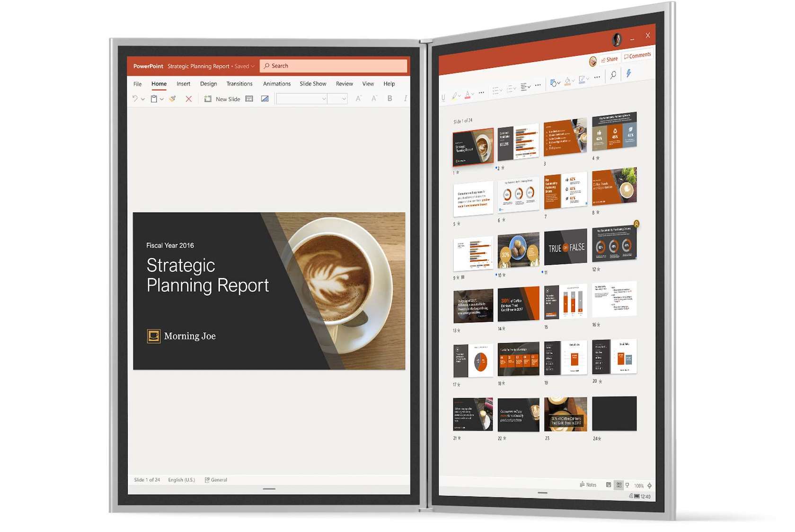Select the TRUE or FALSE slide thumbnail
The height and width of the screenshot is (532, 795).
565,247
